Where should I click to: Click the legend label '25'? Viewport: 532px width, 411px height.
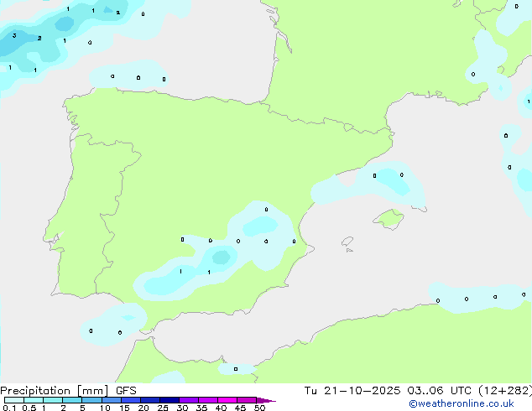[x=163, y=408]
